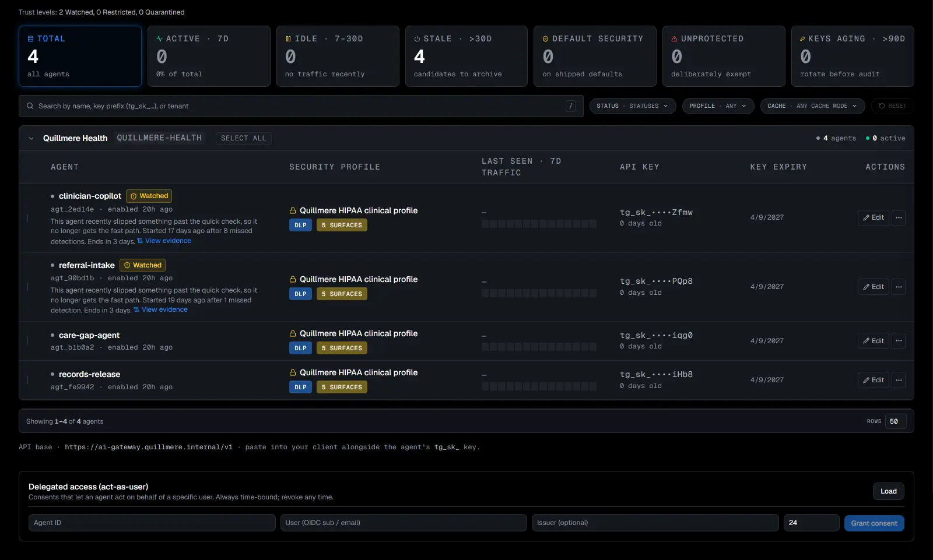Open more actions menu for clinician-copilot
This screenshot has height=560, width=933.
899,218
